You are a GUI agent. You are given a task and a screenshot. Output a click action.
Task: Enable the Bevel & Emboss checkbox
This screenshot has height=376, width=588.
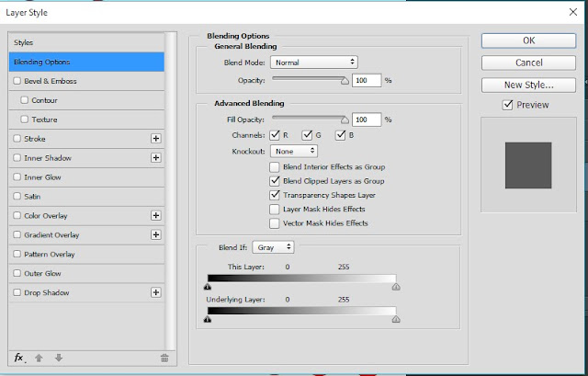[17, 81]
